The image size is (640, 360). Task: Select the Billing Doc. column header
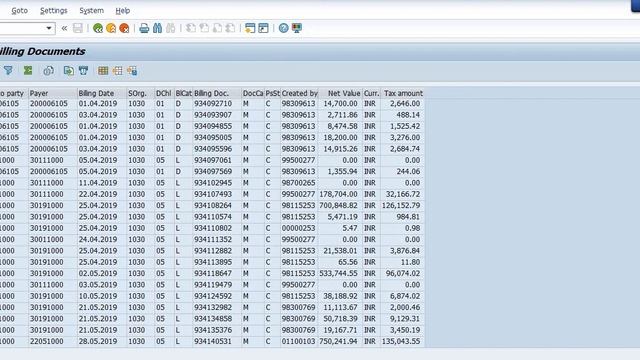pos(217,93)
